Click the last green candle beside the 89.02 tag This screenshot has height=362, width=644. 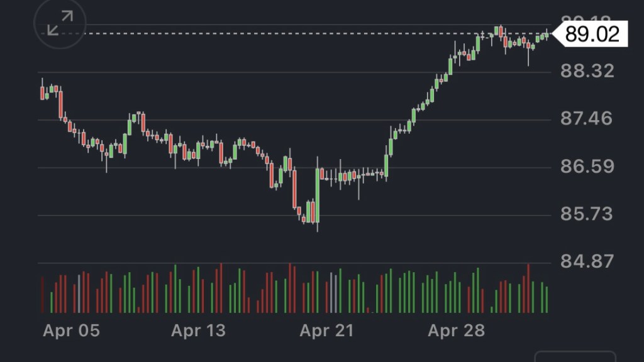[547, 35]
